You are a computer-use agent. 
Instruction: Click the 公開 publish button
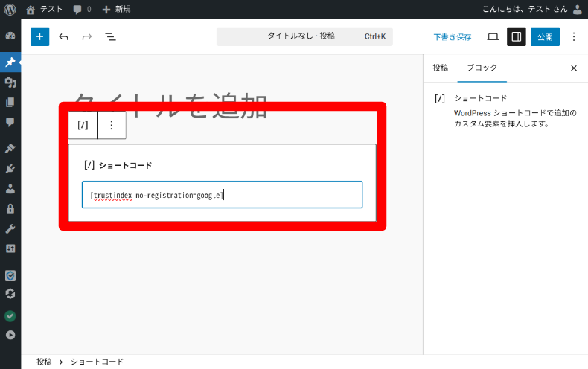pyautogui.click(x=544, y=36)
